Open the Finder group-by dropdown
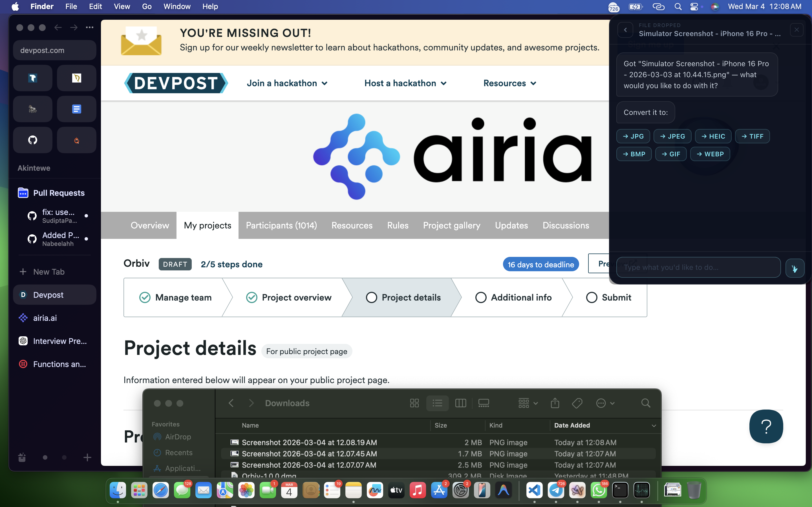The height and width of the screenshot is (507, 812). click(x=528, y=403)
